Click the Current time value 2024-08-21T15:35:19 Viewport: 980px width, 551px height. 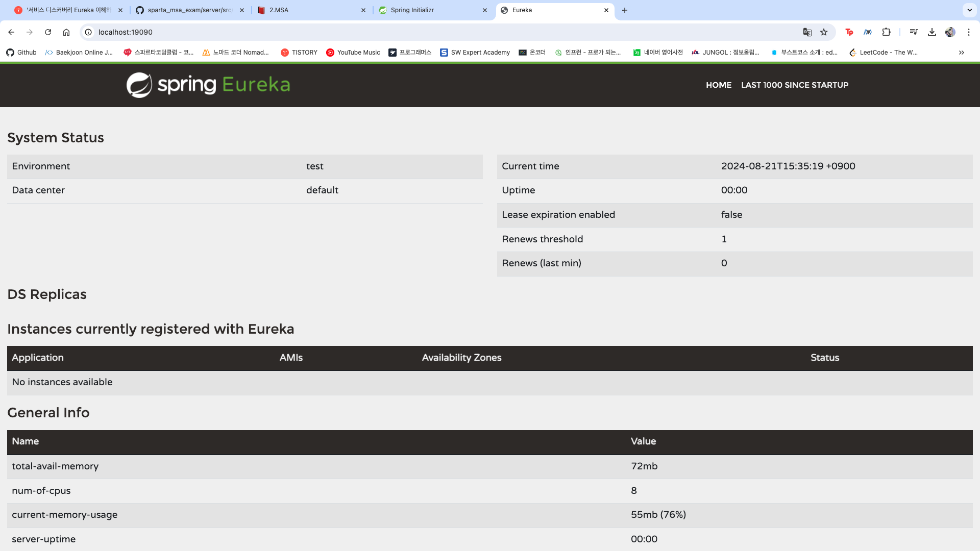pyautogui.click(x=788, y=166)
